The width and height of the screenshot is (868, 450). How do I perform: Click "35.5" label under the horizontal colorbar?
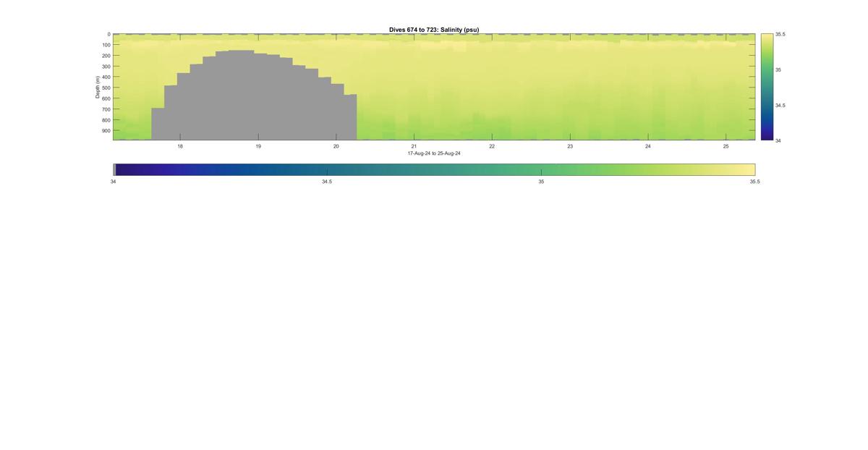coord(755,182)
